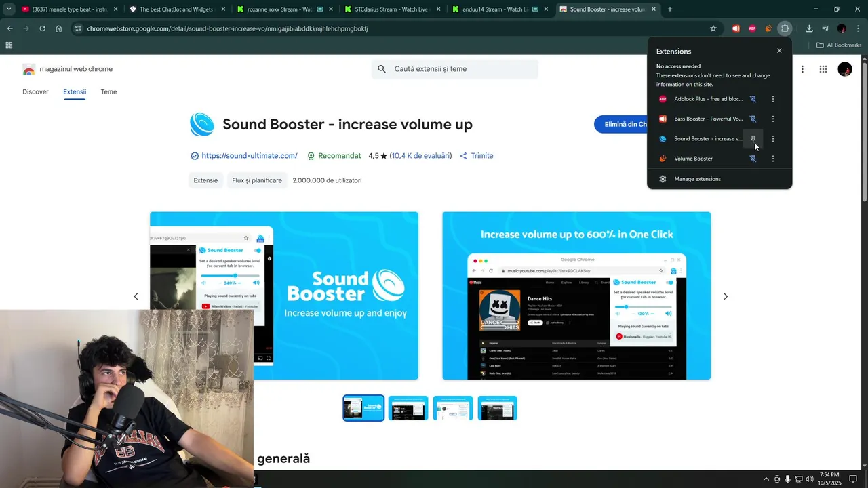Pin the Volume Booster extension
868x488 pixels.
[753, 159]
